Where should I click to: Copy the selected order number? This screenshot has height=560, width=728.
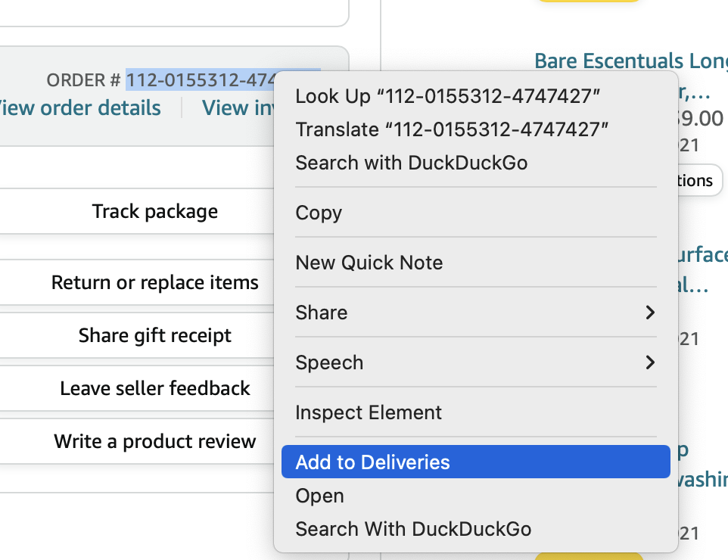[x=319, y=213]
